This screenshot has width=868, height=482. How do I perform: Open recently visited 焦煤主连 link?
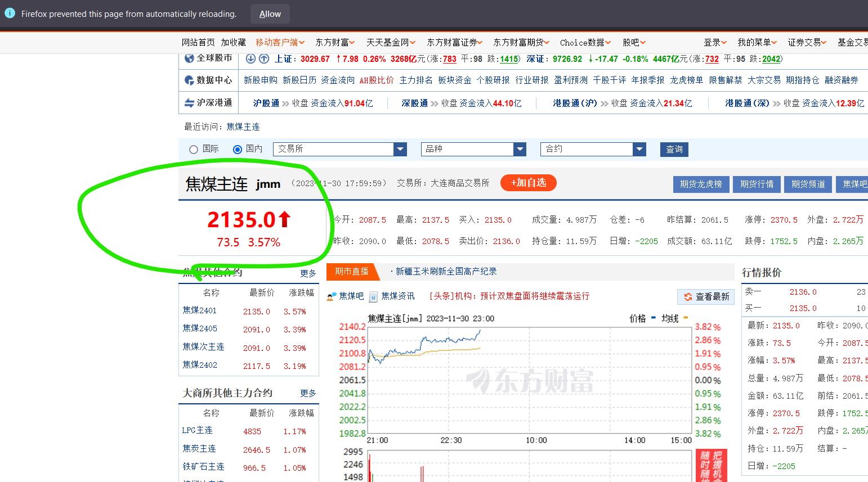click(243, 127)
